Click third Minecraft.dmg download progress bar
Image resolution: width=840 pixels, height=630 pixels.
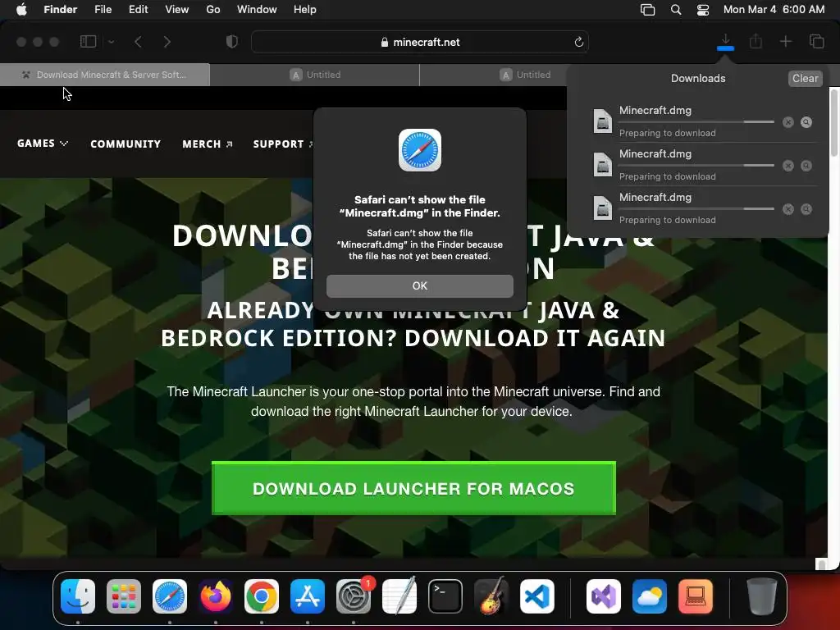coord(696,209)
